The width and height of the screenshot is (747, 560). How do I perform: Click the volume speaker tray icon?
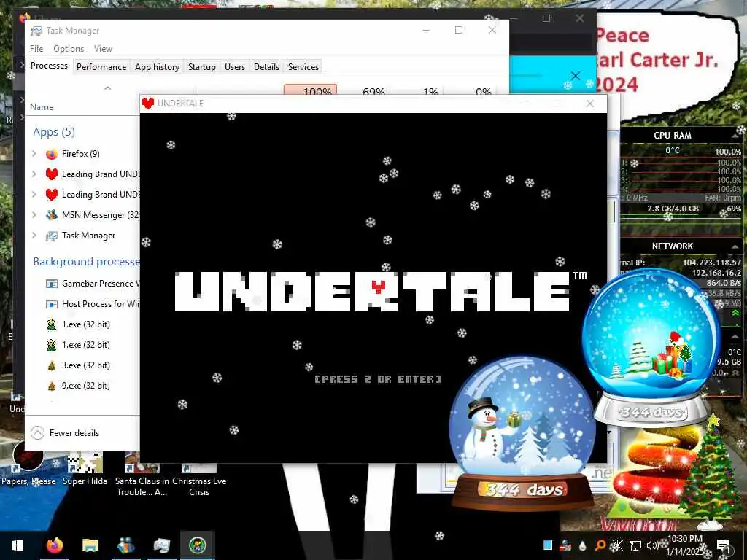coord(652,545)
